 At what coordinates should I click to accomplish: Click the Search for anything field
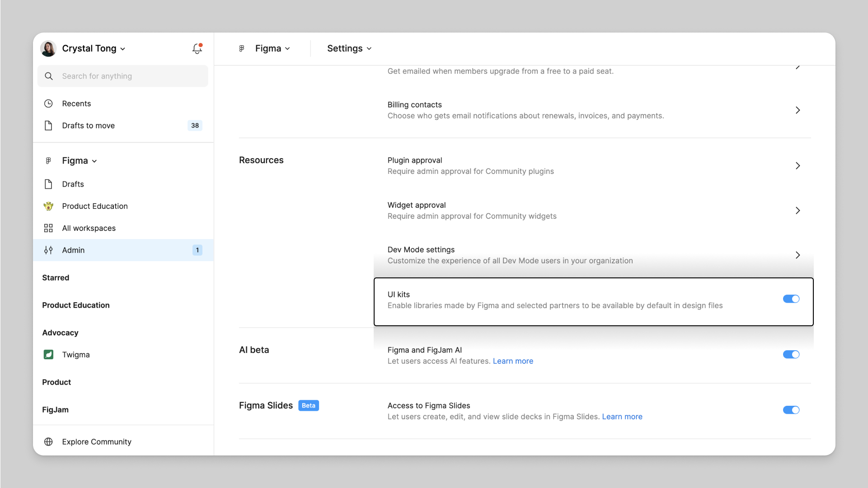(123, 76)
